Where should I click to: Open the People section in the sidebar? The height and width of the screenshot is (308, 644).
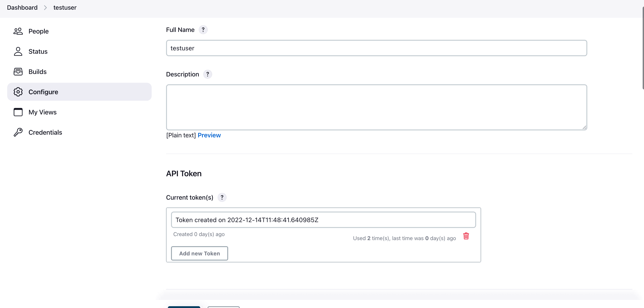[38, 31]
